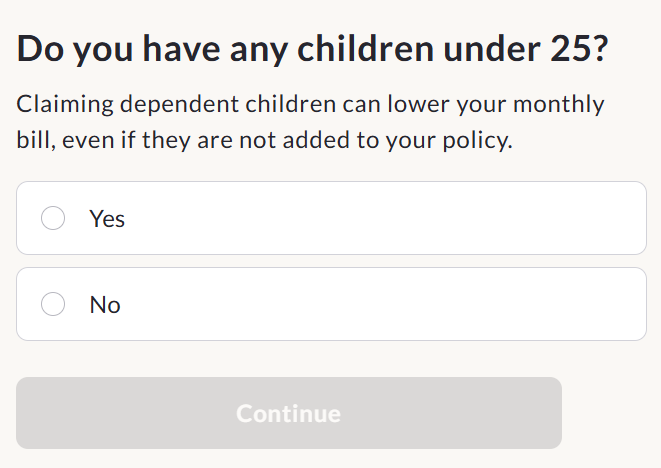
Task: Click the word 'Claiming' in helper text
Action: tap(65, 105)
